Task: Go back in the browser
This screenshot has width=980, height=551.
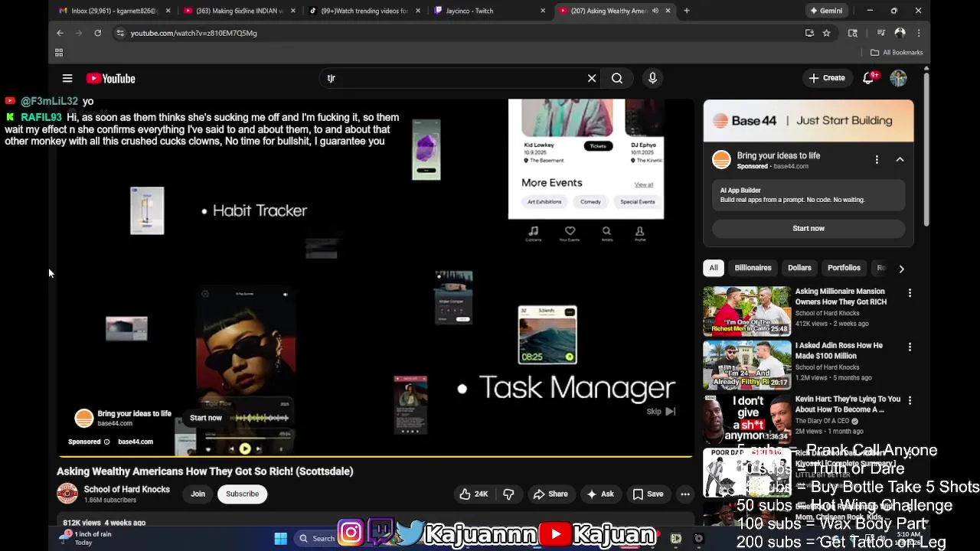Action: 60,33
